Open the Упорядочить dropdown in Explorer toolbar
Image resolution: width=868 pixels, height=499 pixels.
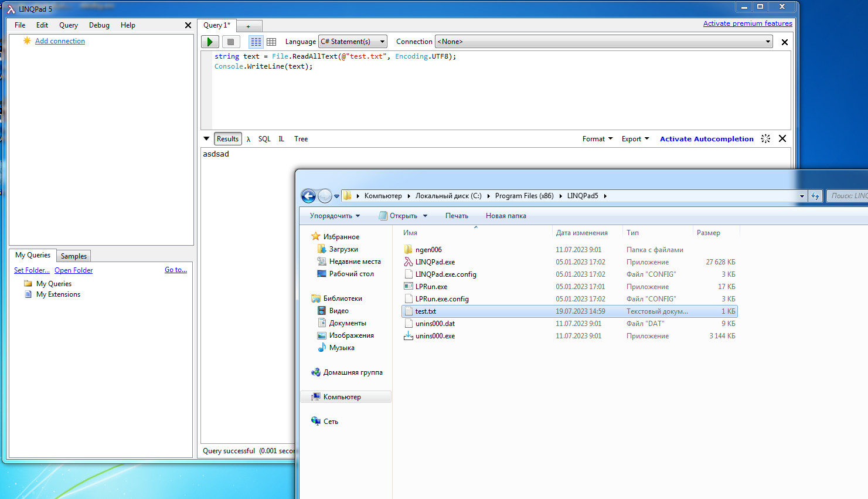(335, 216)
